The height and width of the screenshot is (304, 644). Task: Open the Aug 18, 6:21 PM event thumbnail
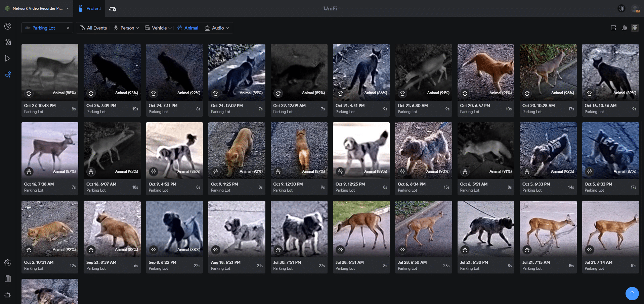[x=237, y=229]
